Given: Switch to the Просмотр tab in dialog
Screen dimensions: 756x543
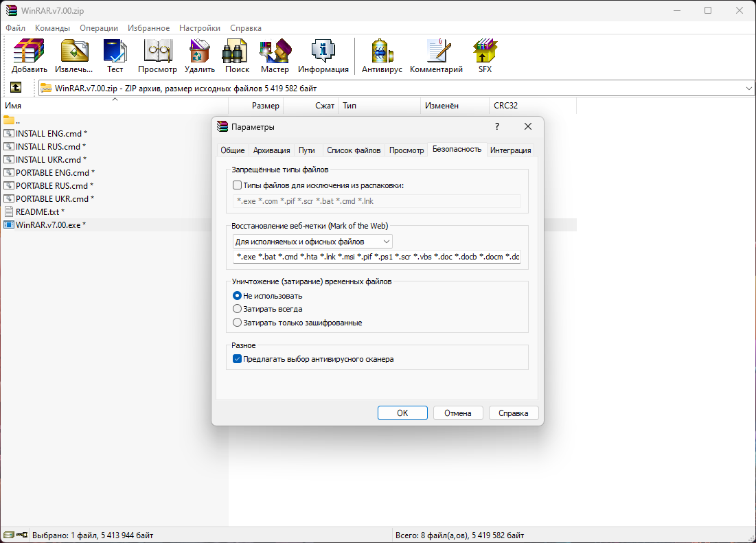Looking at the screenshot, I should pos(406,150).
